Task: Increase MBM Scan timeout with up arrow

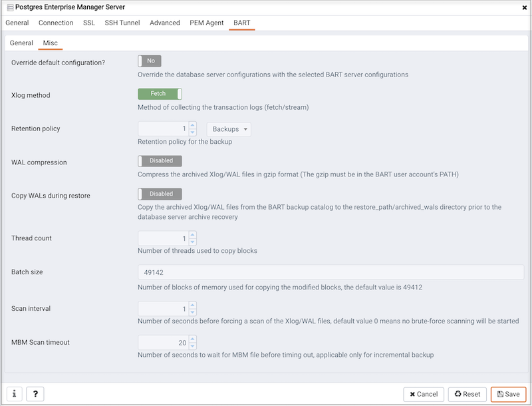Action: click(x=192, y=339)
